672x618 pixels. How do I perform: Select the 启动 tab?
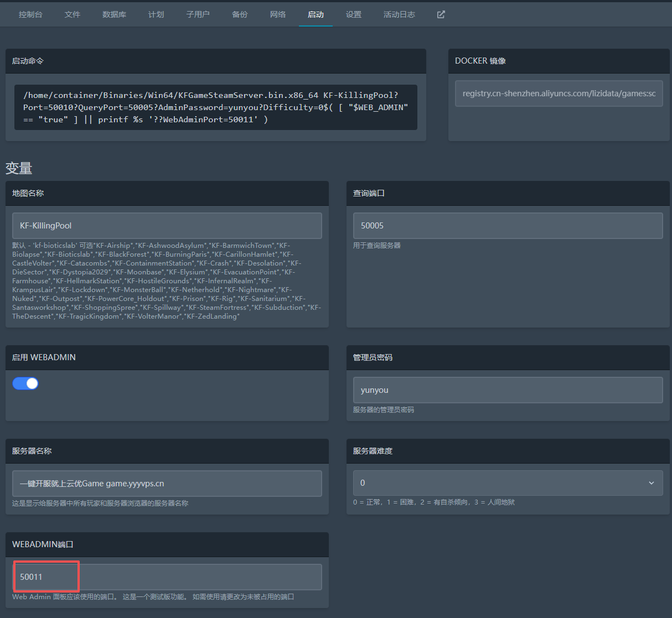pos(316,14)
